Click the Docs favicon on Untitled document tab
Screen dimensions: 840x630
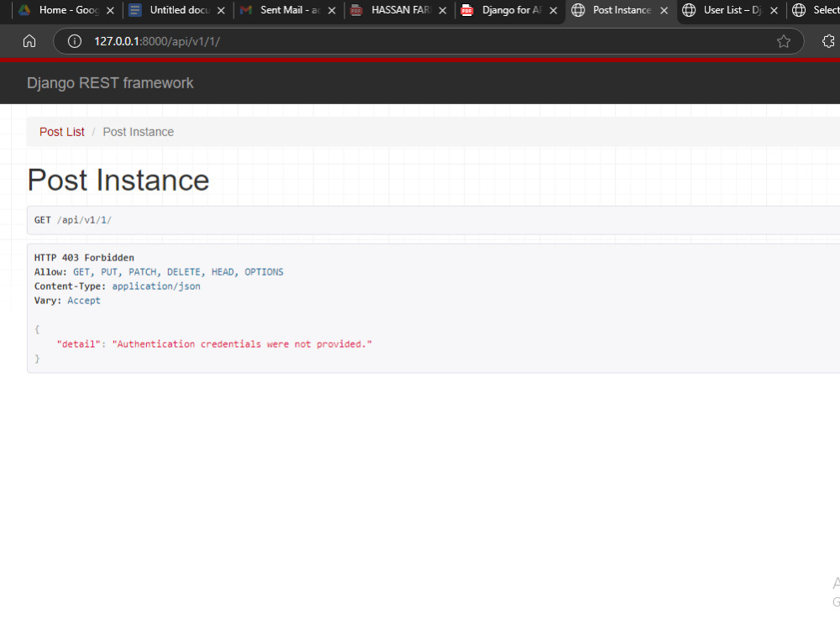coord(135,10)
